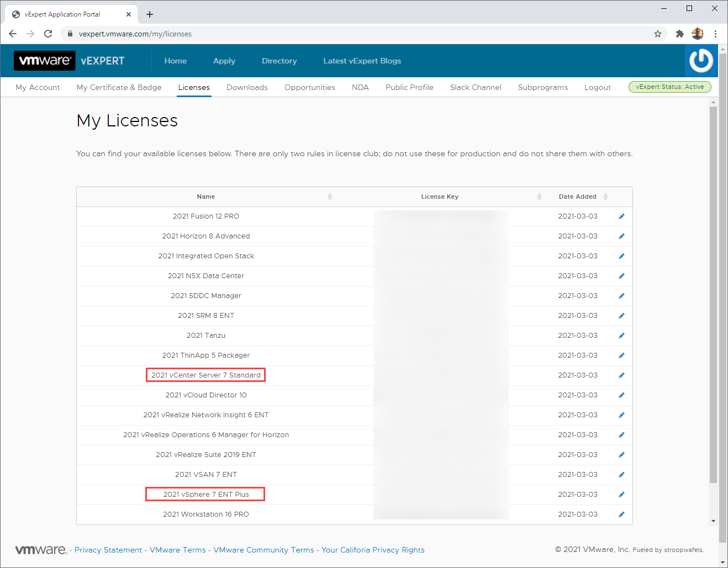Log out via the Logout link
Screen dimensions: 728x568
(598, 87)
